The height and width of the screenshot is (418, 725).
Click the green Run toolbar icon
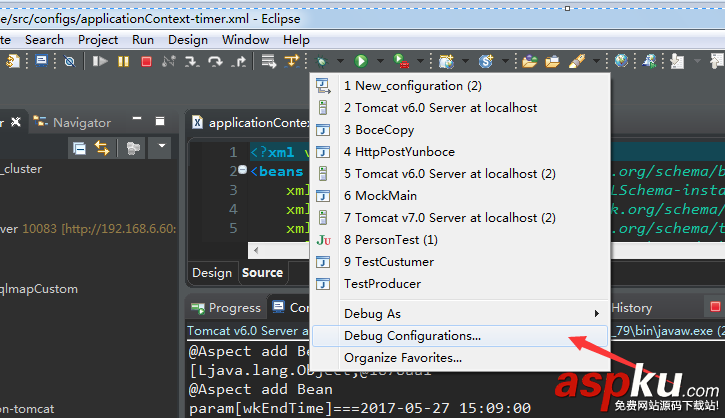pyautogui.click(x=361, y=61)
